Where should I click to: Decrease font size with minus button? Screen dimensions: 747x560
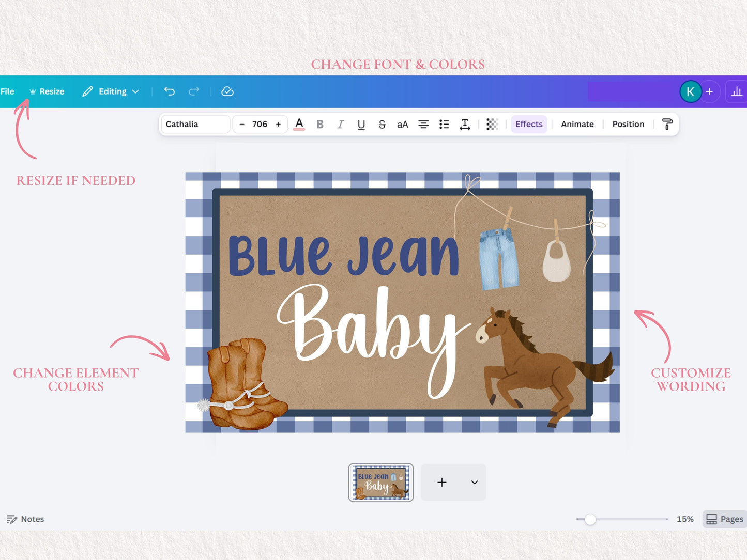[241, 124]
